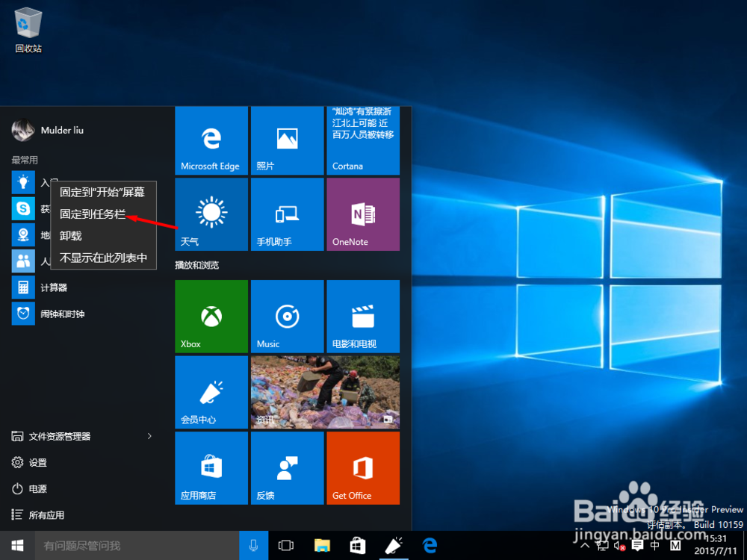
Task: Open the 回收站 desktop icon
Action: 28,31
